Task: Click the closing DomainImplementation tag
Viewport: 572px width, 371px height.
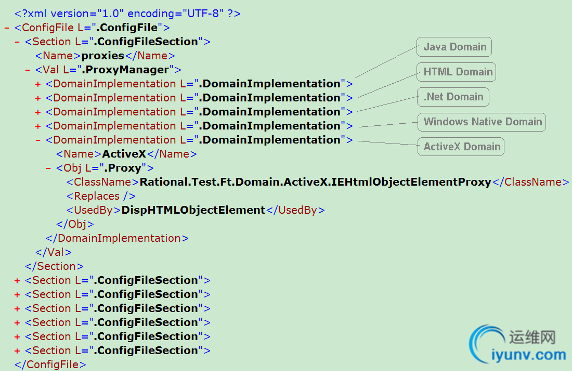Action: tap(117, 238)
